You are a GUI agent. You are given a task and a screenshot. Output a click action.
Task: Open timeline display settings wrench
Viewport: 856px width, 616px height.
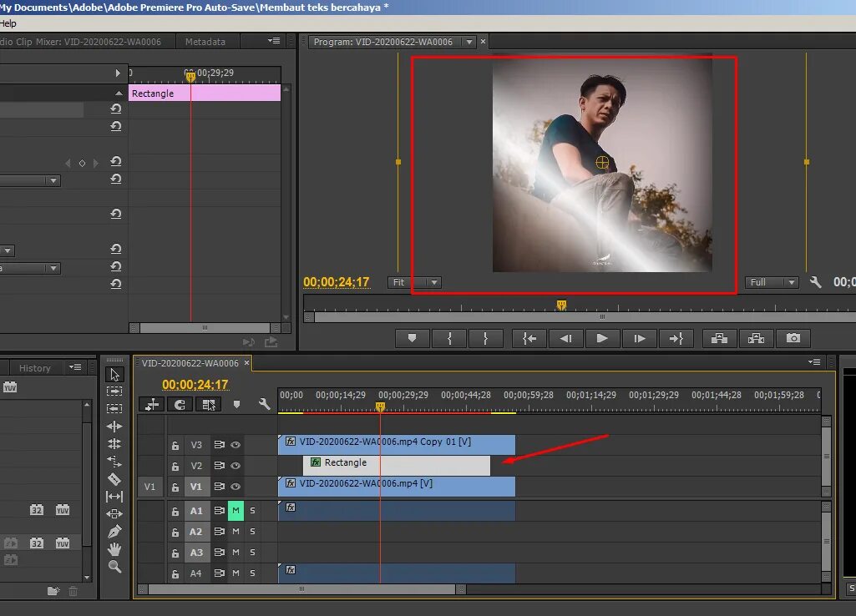265,404
